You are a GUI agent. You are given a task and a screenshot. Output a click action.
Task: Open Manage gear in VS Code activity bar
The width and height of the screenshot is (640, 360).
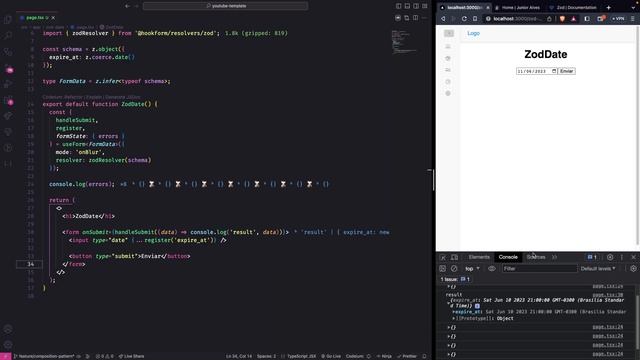pyautogui.click(x=8, y=345)
